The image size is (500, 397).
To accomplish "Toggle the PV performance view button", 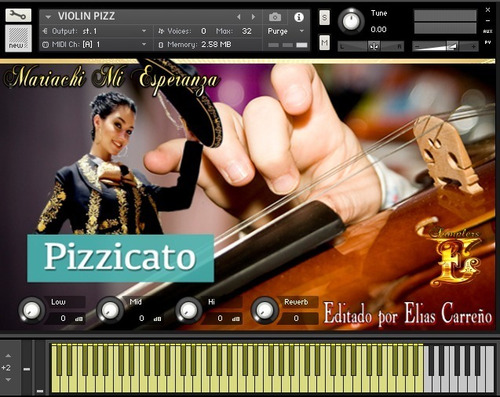I will 488,42.
